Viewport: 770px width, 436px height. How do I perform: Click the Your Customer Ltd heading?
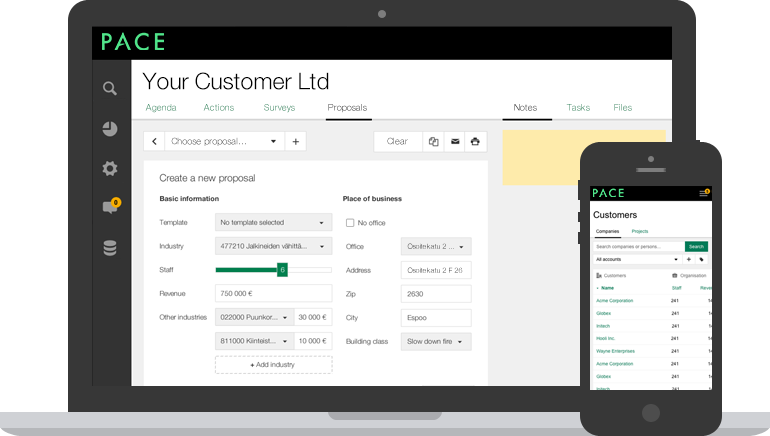[x=236, y=82]
